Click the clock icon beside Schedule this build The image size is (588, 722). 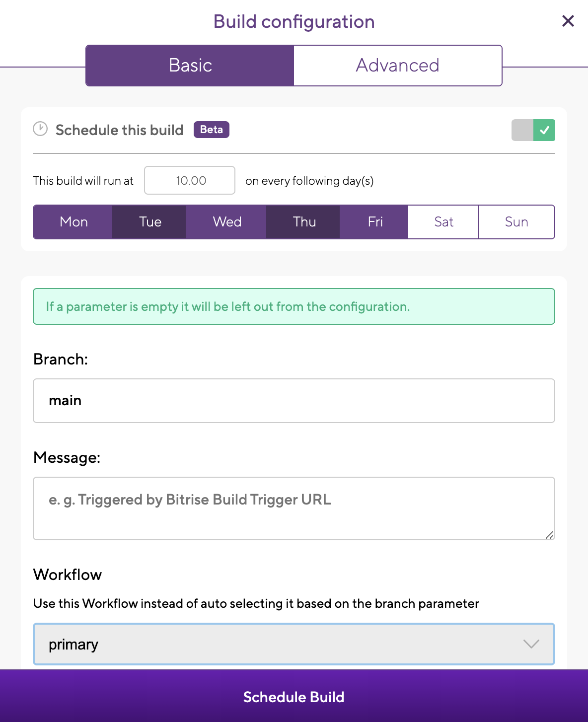click(x=40, y=129)
